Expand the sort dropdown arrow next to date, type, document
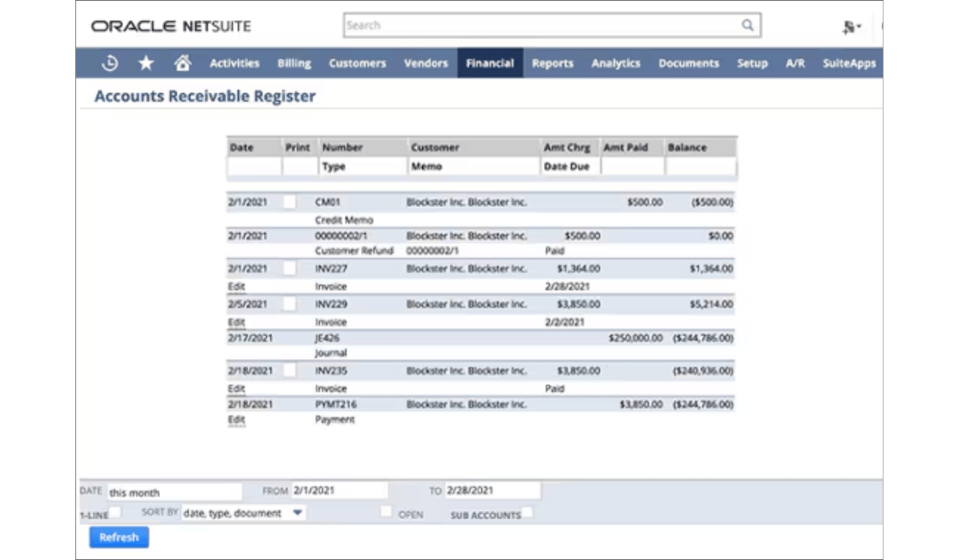The height and width of the screenshot is (560, 959). tap(297, 512)
